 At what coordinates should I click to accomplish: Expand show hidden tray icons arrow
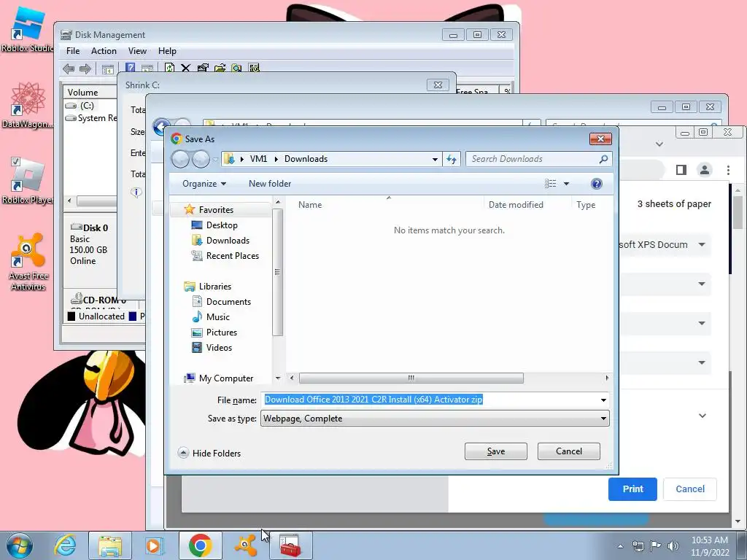click(620, 546)
